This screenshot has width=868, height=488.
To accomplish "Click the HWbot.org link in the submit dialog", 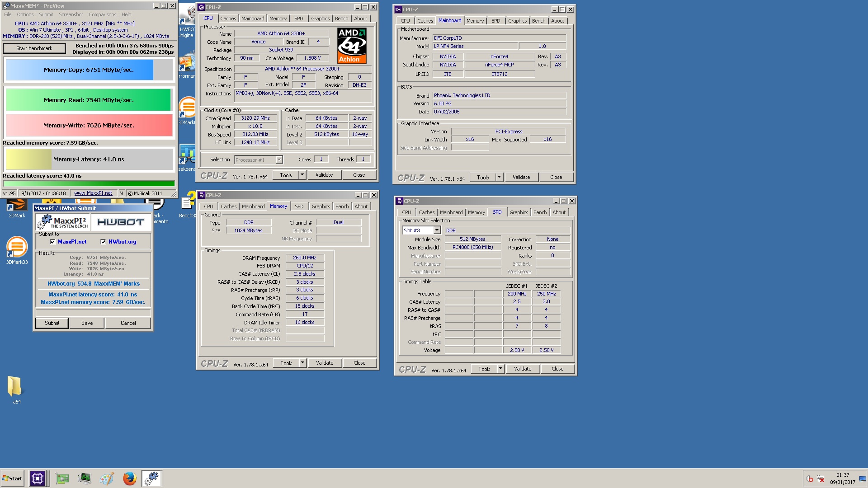I will point(122,242).
